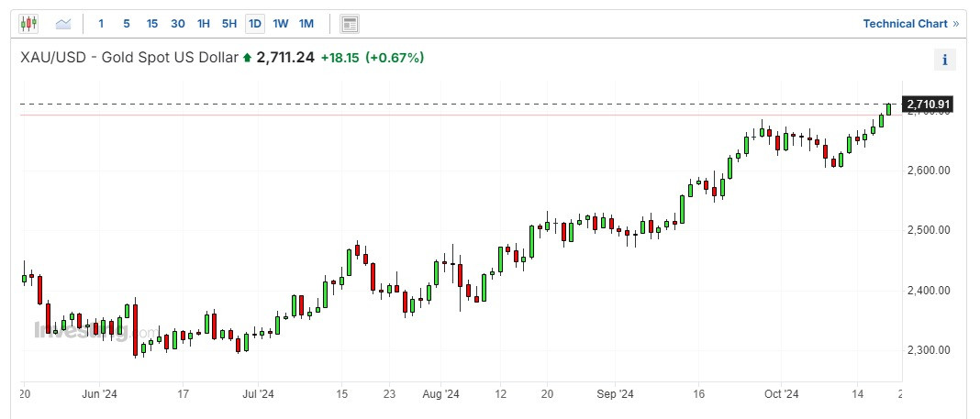Click the Jul '24 date label

click(x=258, y=394)
